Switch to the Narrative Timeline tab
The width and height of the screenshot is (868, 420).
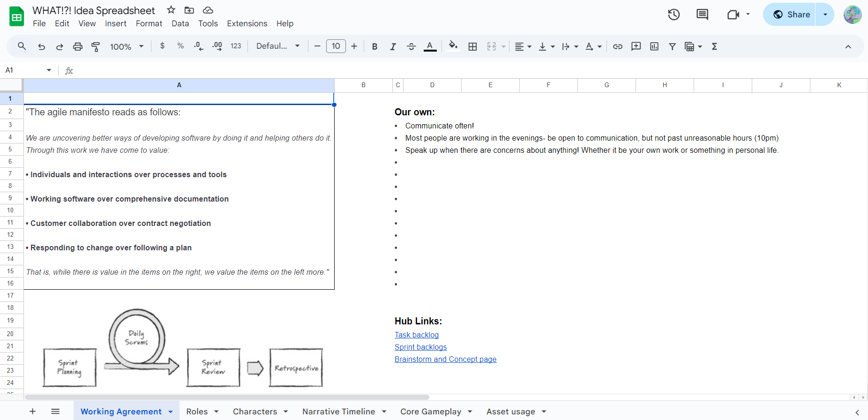click(338, 412)
